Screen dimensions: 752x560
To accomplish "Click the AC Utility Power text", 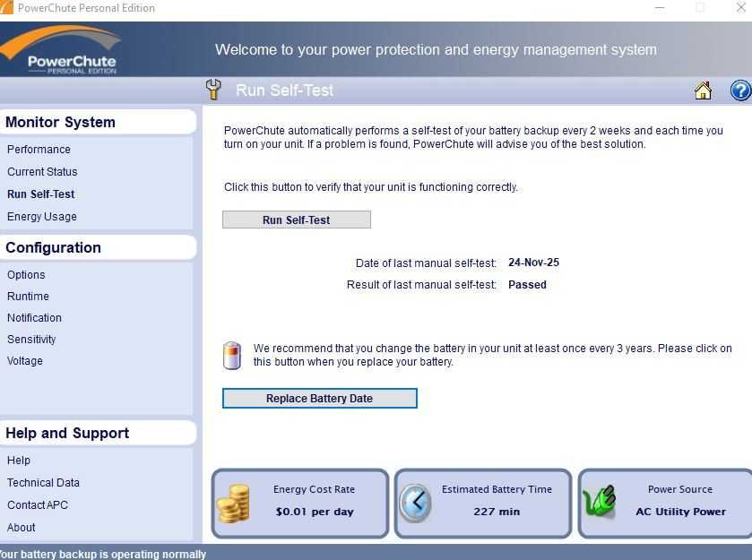I will pos(680,512).
